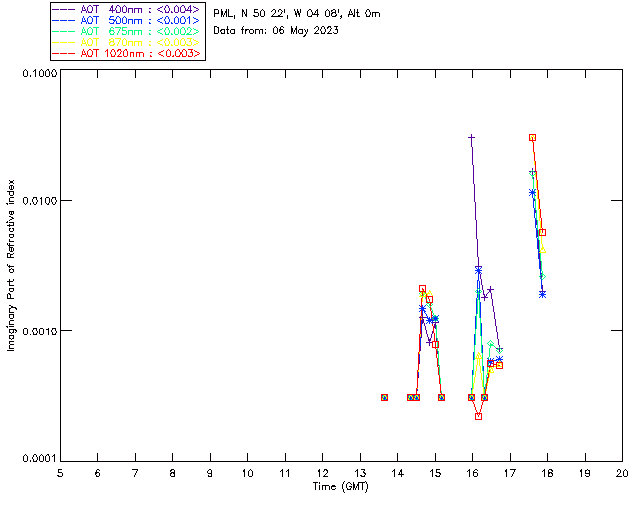
Task: Click the x-axis tick label 20
Action: pos(622,473)
